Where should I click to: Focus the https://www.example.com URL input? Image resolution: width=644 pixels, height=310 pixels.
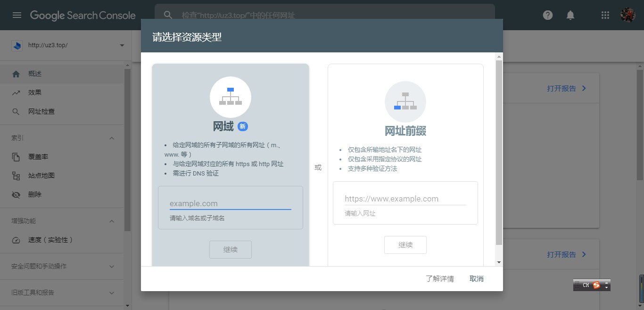[405, 199]
